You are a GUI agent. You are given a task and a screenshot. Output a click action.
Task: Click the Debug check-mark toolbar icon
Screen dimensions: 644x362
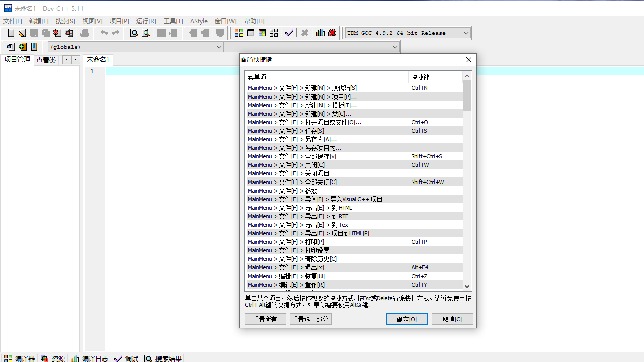pyautogui.click(x=289, y=32)
